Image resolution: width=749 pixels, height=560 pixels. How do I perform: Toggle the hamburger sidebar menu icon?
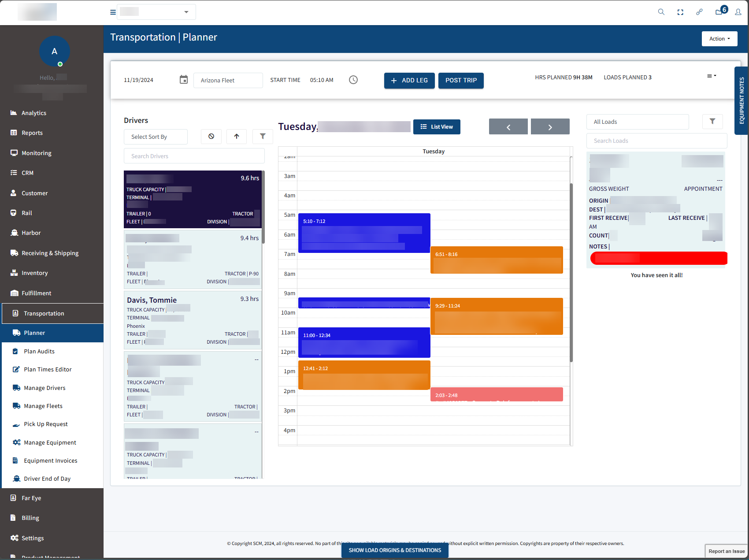[113, 12]
